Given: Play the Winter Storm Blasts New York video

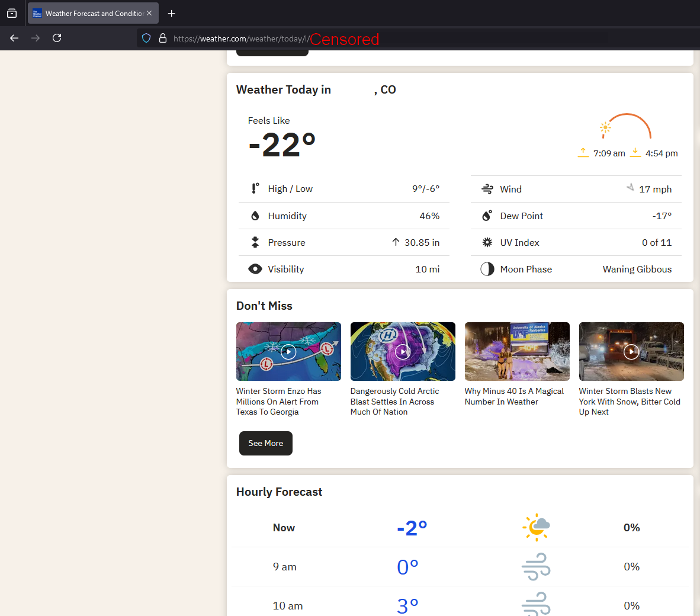Looking at the screenshot, I should coord(631,351).
